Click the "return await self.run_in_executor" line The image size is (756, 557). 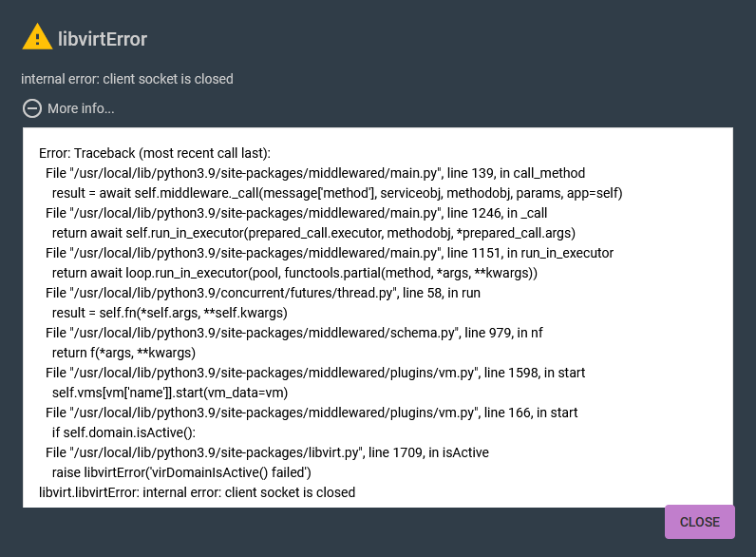tap(313, 233)
